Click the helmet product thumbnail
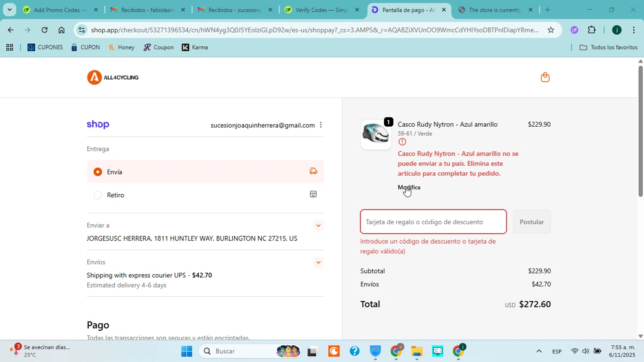The width and height of the screenshot is (644, 362). point(376,134)
